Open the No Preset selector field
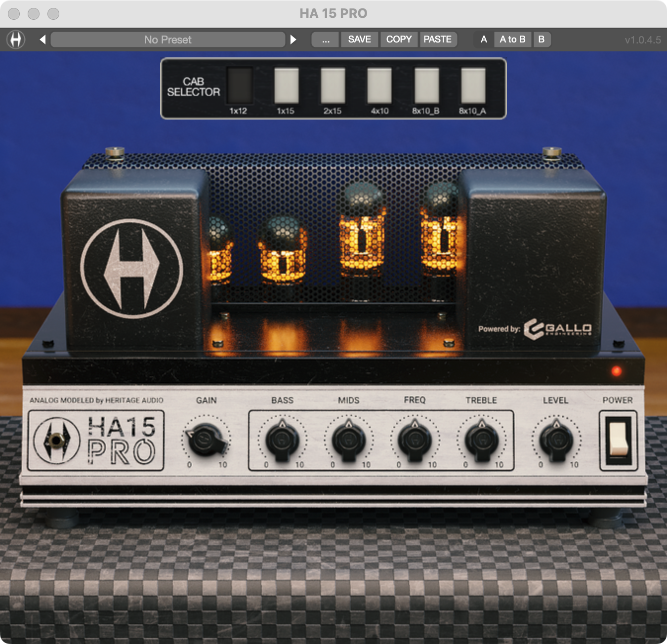This screenshot has width=667, height=644. tap(168, 40)
